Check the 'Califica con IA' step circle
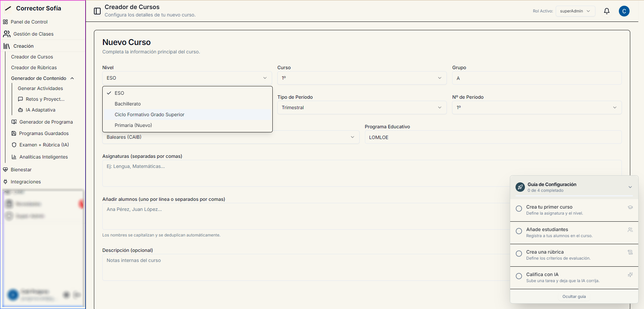Viewport: 644px width, 309px height. click(x=519, y=276)
